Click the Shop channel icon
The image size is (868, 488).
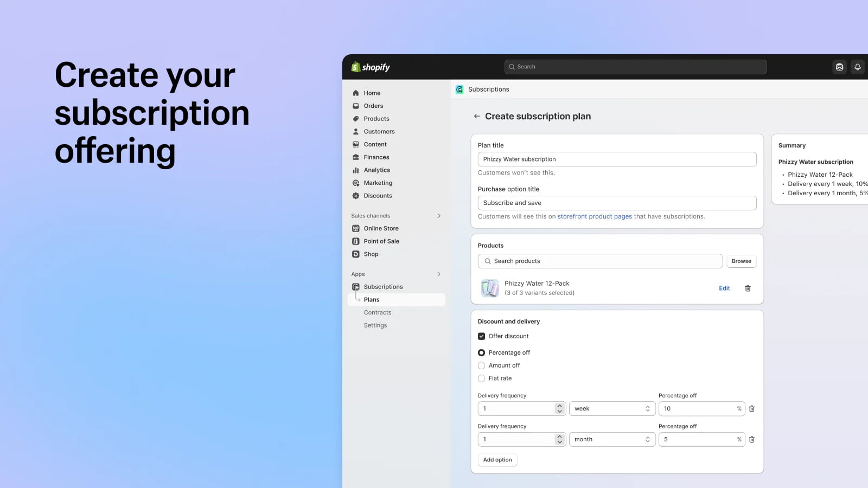pyautogui.click(x=356, y=254)
